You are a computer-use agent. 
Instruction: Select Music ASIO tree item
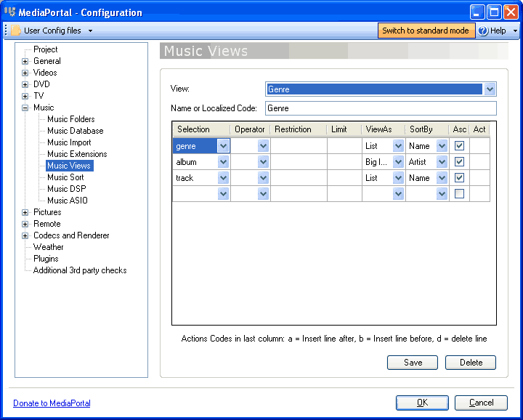[x=68, y=201]
